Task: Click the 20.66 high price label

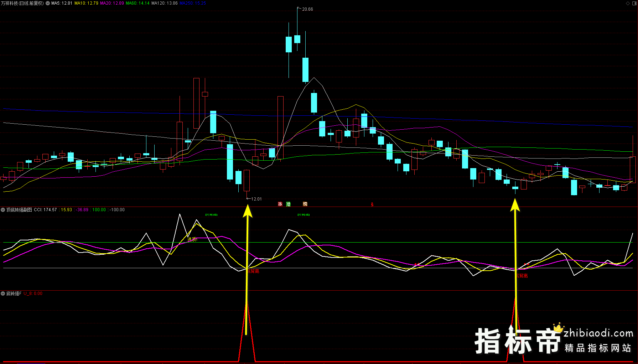Action: 307,9
